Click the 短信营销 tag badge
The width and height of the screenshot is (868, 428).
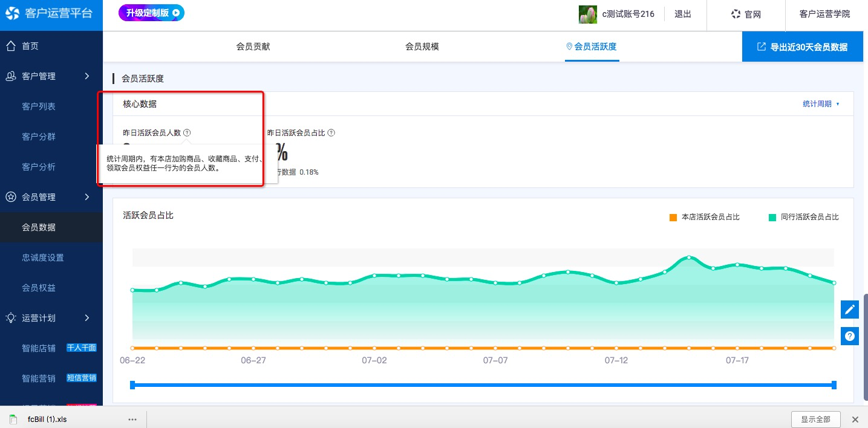coord(81,378)
